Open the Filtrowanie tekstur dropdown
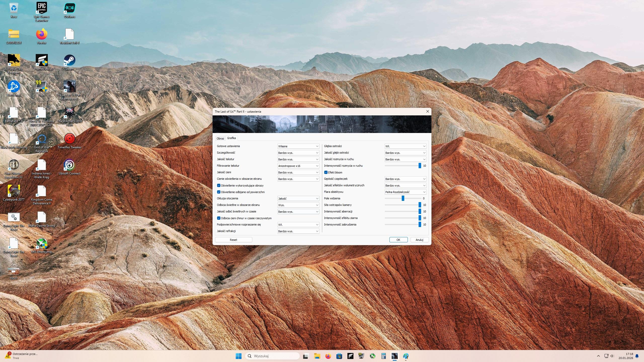 pyautogui.click(x=298, y=166)
